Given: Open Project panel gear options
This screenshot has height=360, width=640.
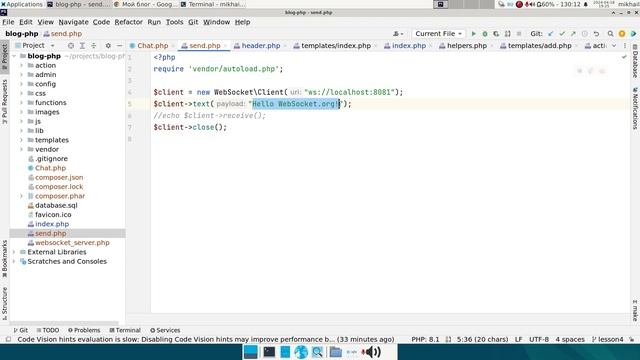Looking at the screenshot, I should tap(108, 46).
